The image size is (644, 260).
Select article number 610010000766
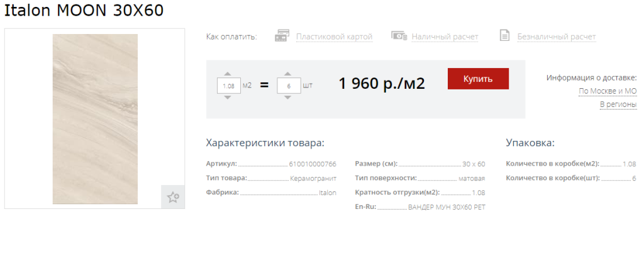[313, 164]
